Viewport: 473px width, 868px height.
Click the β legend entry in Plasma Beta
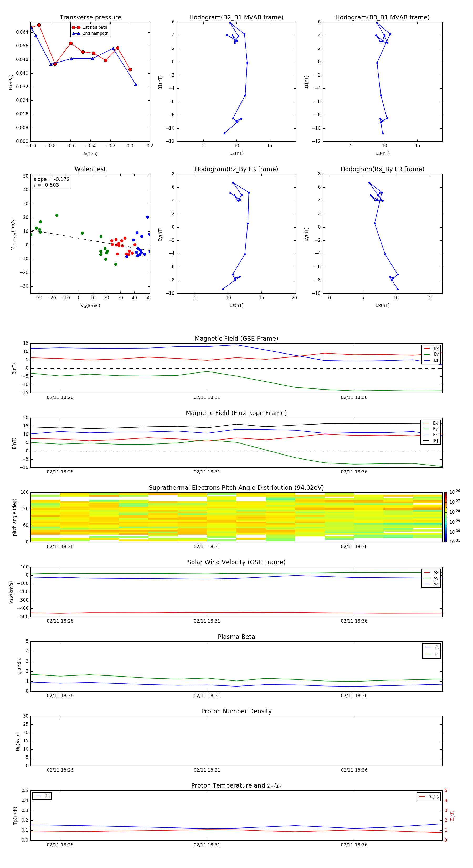pyautogui.click(x=431, y=654)
